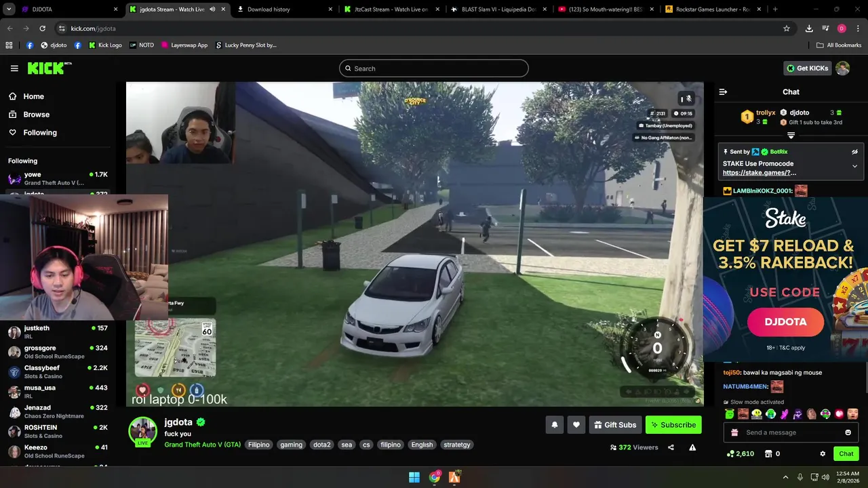
Task: Share the stream via share icon
Action: point(671,447)
